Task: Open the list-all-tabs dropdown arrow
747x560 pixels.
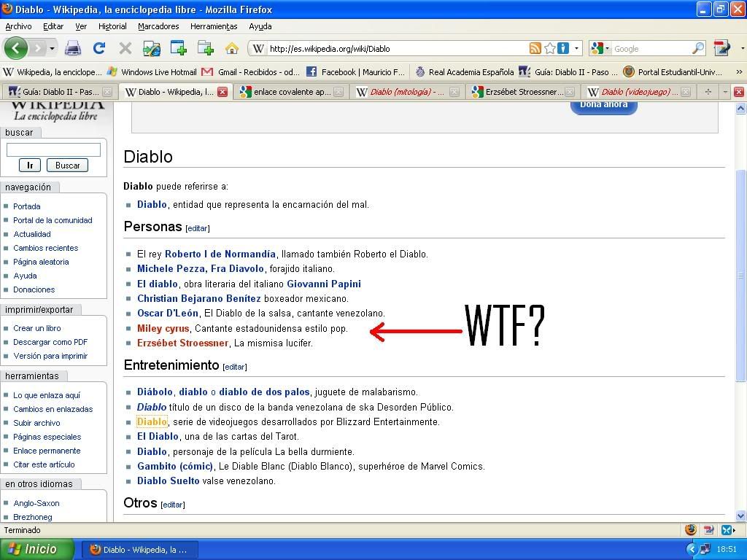Action: tap(725, 92)
